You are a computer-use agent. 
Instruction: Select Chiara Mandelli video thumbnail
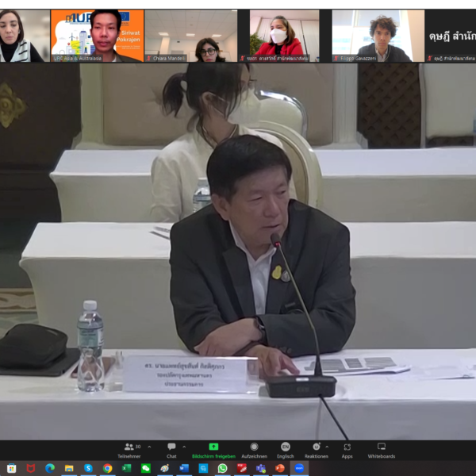(190, 36)
